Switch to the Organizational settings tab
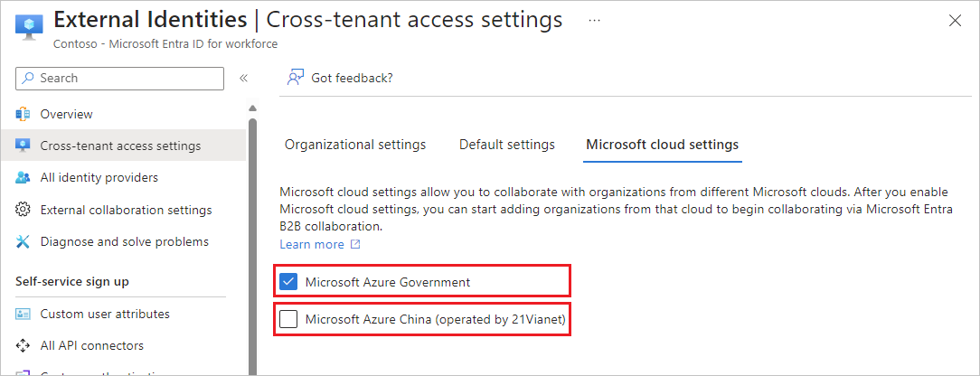980x376 pixels. (355, 145)
